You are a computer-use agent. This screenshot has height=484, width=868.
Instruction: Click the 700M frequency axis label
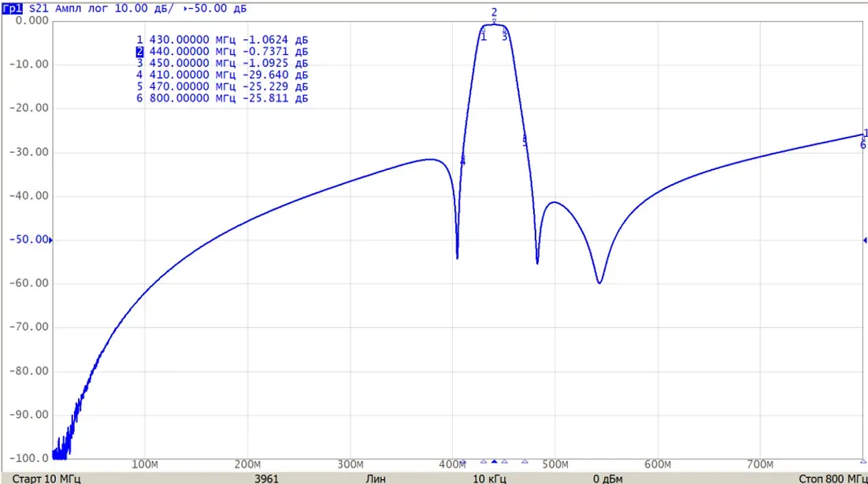coord(761,464)
